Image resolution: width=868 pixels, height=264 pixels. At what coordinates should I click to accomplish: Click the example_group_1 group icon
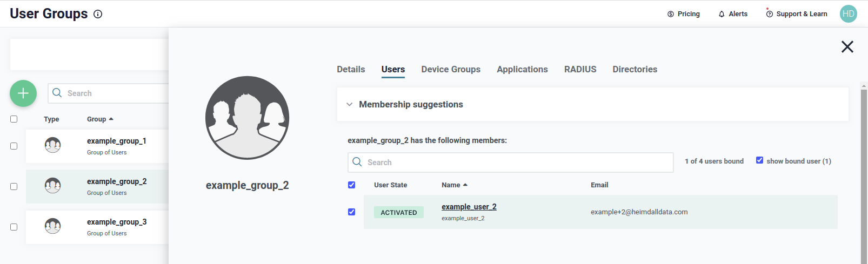click(52, 145)
